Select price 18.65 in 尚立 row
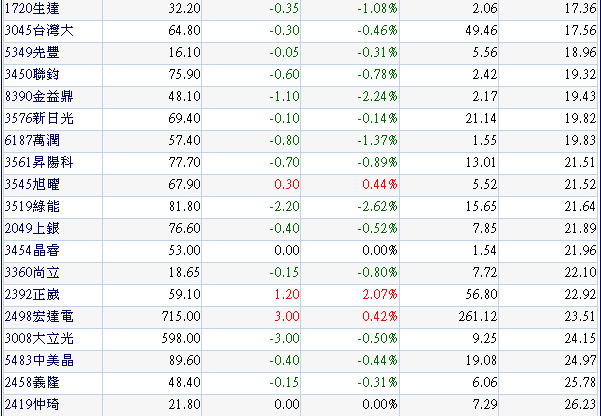 coord(184,273)
